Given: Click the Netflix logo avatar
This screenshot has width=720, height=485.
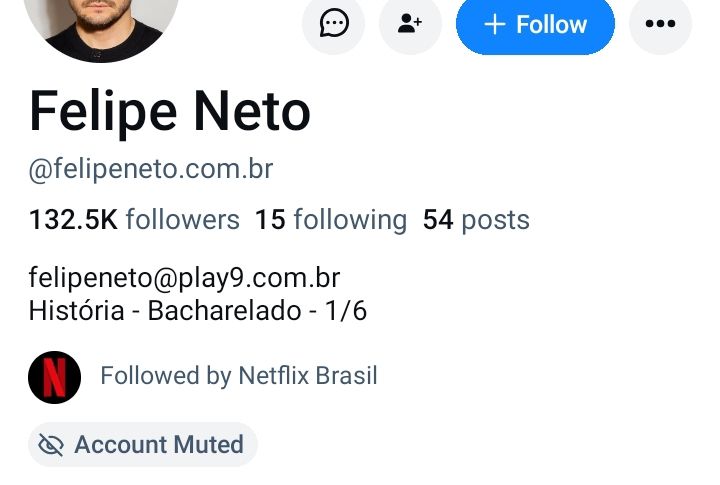Looking at the screenshot, I should tap(55, 377).
